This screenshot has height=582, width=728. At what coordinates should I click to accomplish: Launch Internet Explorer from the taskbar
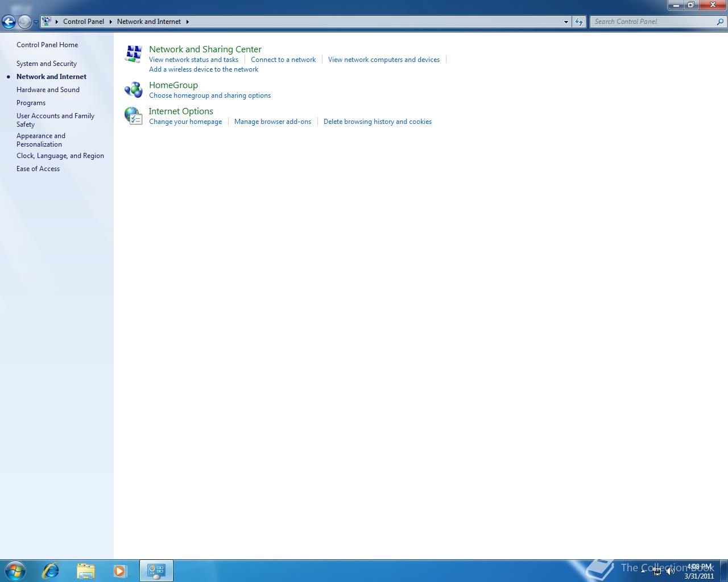click(x=50, y=570)
